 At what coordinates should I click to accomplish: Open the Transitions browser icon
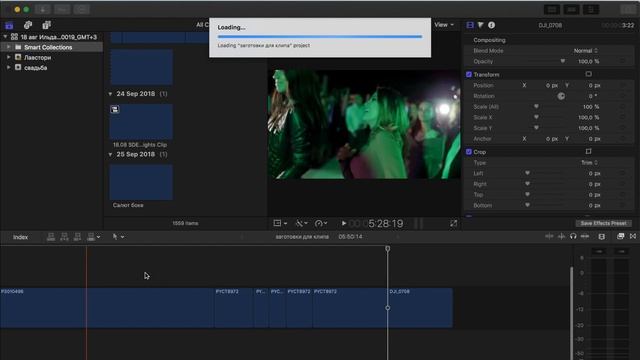point(633,236)
